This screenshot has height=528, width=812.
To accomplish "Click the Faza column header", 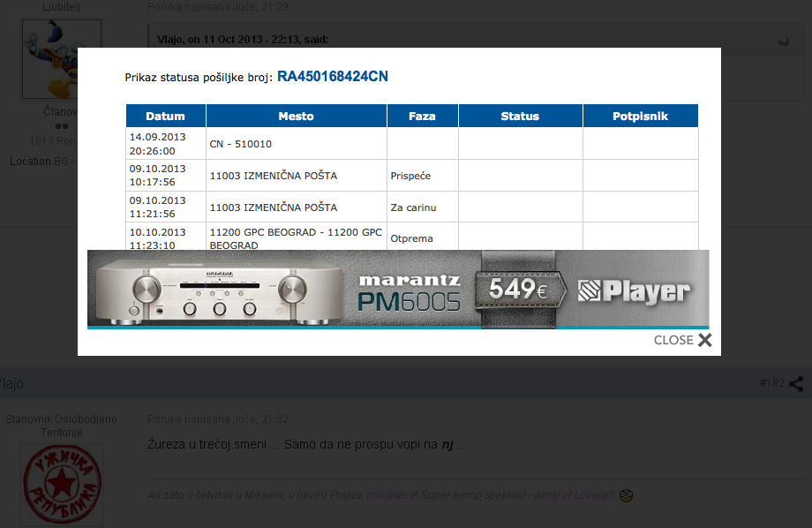I will click(x=422, y=116).
